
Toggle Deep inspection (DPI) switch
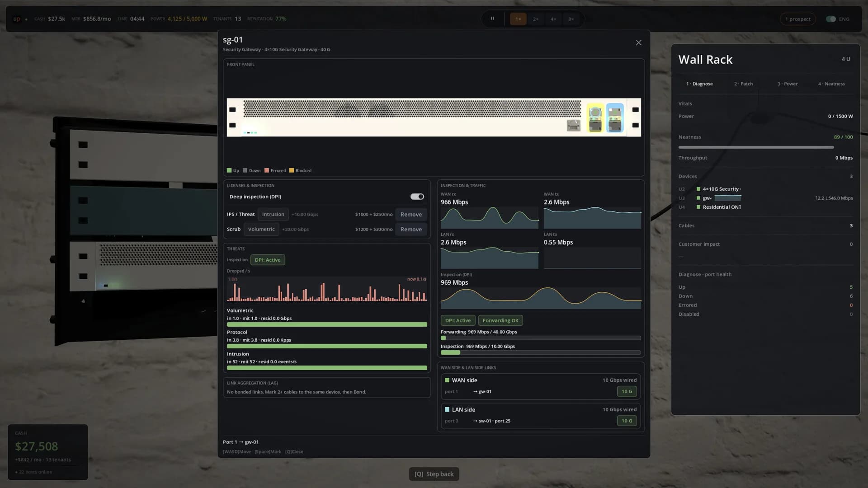pos(417,197)
